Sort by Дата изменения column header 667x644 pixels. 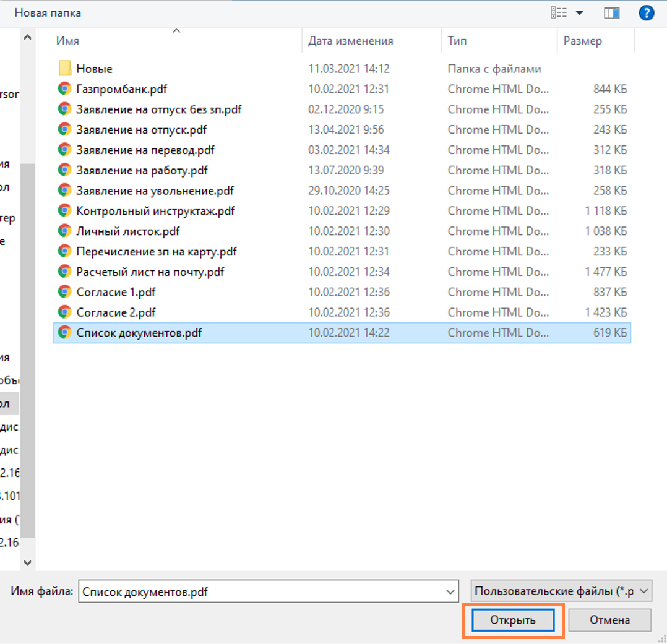[351, 41]
